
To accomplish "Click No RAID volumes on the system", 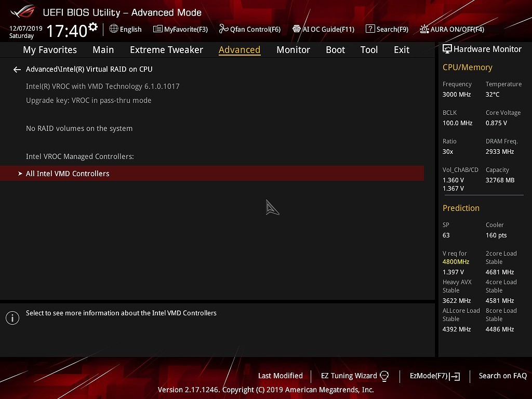I will pyautogui.click(x=79, y=129).
